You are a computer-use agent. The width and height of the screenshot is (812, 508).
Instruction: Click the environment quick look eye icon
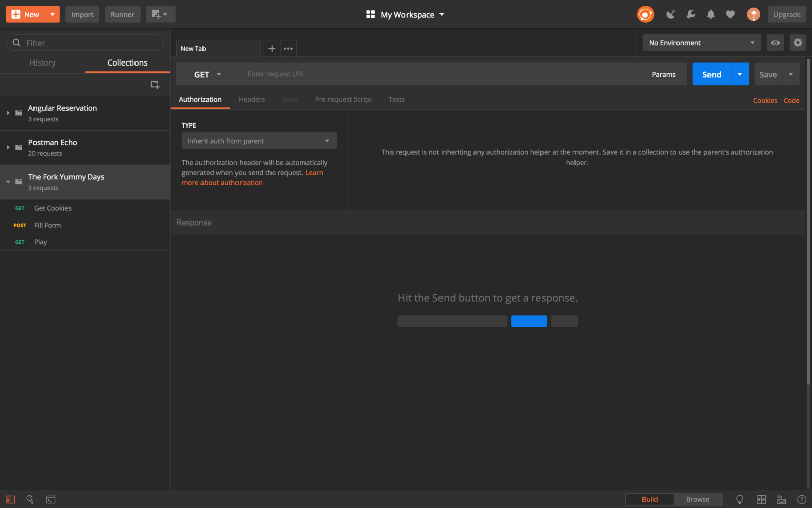click(x=775, y=43)
